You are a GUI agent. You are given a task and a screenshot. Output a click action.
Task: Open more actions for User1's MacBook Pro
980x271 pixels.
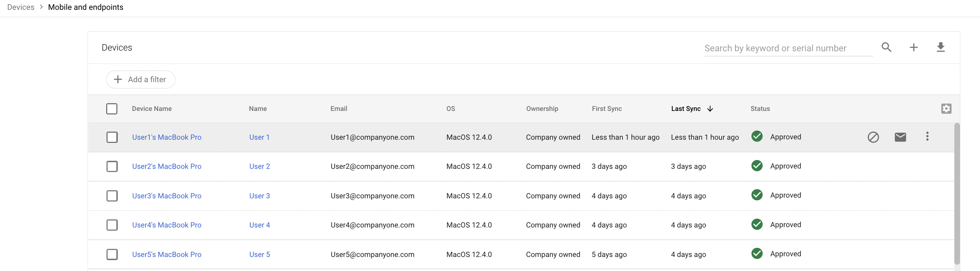tap(928, 137)
